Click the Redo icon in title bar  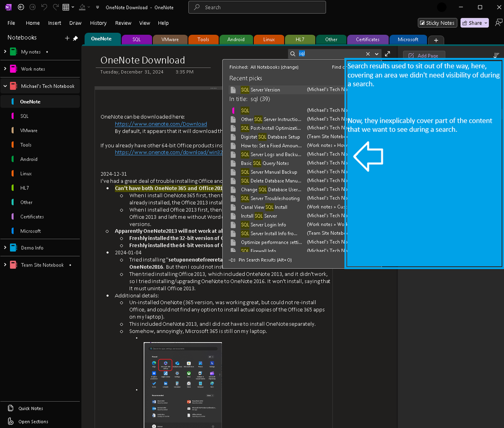55,7
